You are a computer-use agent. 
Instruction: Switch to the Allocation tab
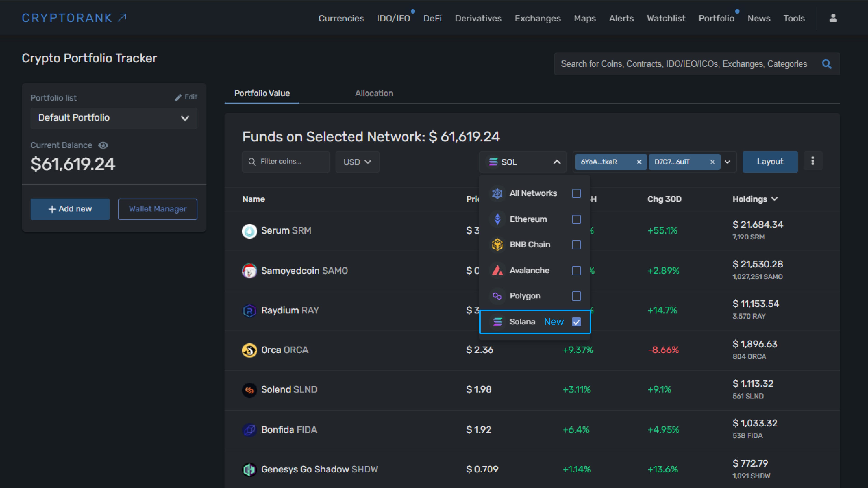click(374, 93)
